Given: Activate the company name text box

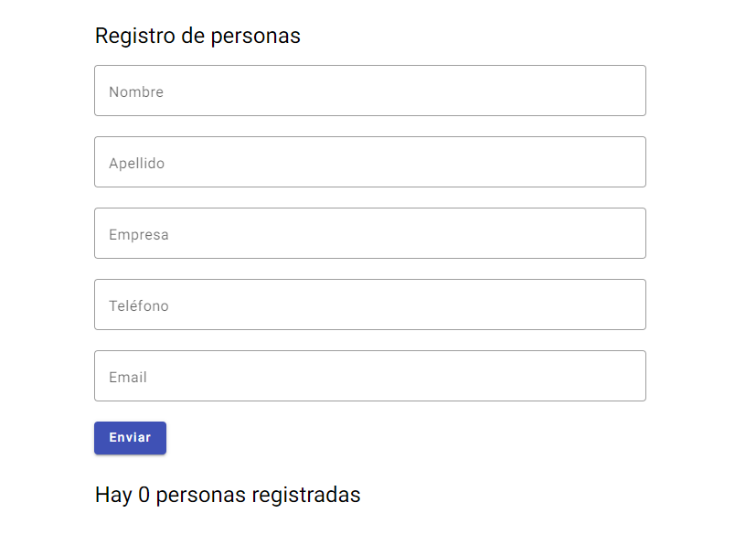Looking at the screenshot, I should (x=369, y=233).
